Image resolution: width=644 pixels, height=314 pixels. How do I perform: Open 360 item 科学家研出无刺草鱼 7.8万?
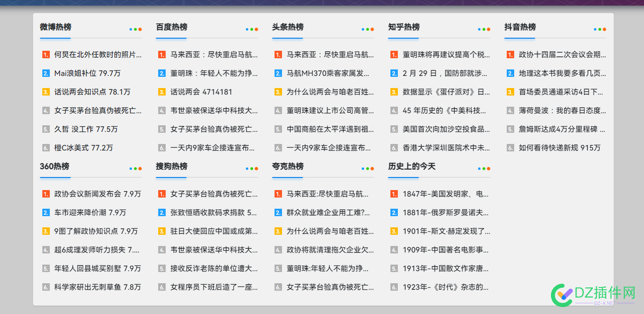(x=98, y=287)
